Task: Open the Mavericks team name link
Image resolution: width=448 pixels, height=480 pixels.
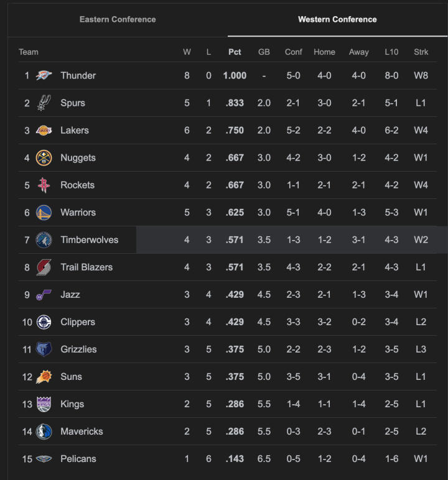Action: pos(82,432)
